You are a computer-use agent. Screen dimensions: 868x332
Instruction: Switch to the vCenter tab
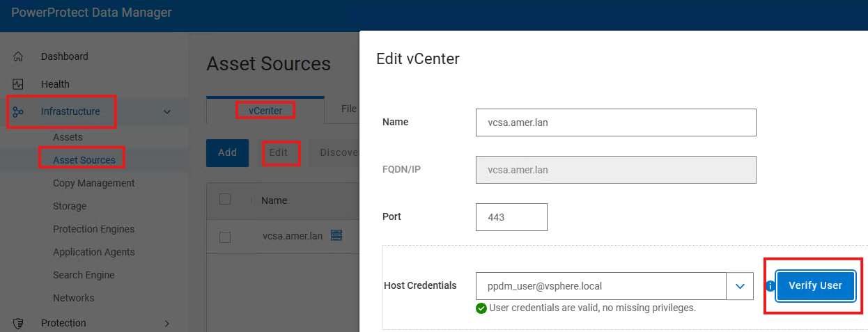tap(265, 110)
